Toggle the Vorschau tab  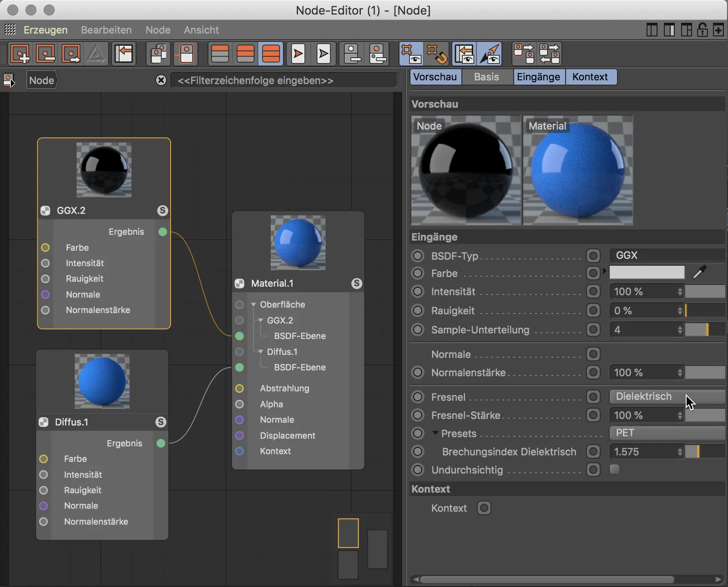tap(435, 77)
